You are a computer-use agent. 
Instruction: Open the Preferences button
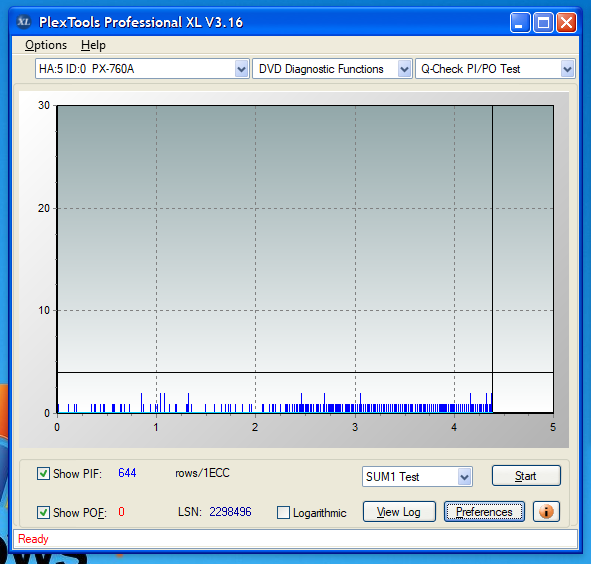484,512
